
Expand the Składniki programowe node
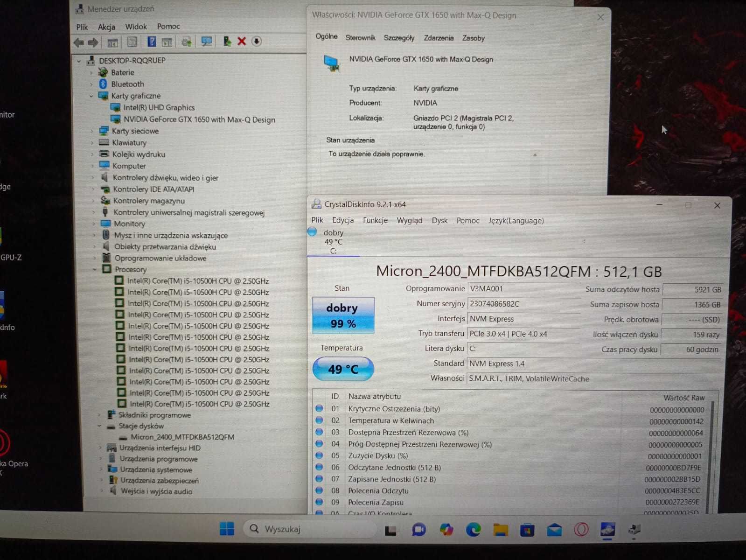pyautogui.click(x=99, y=414)
